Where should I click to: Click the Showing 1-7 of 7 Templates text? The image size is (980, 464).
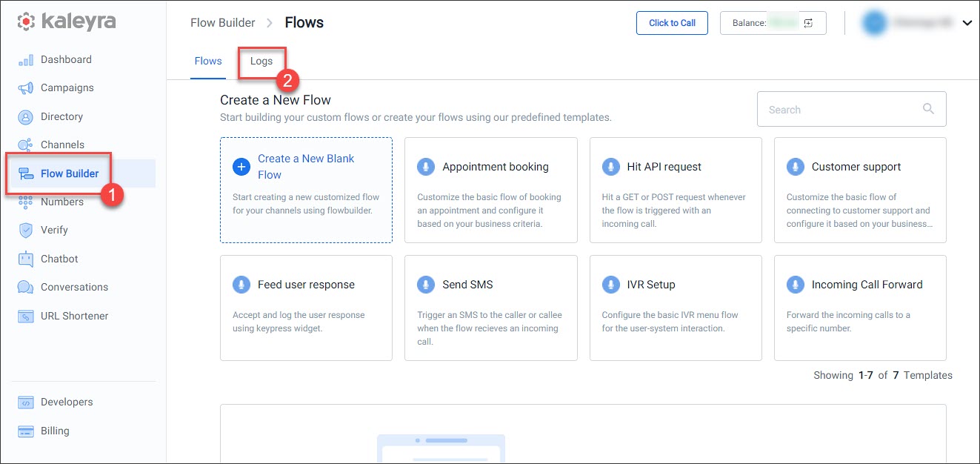point(883,375)
